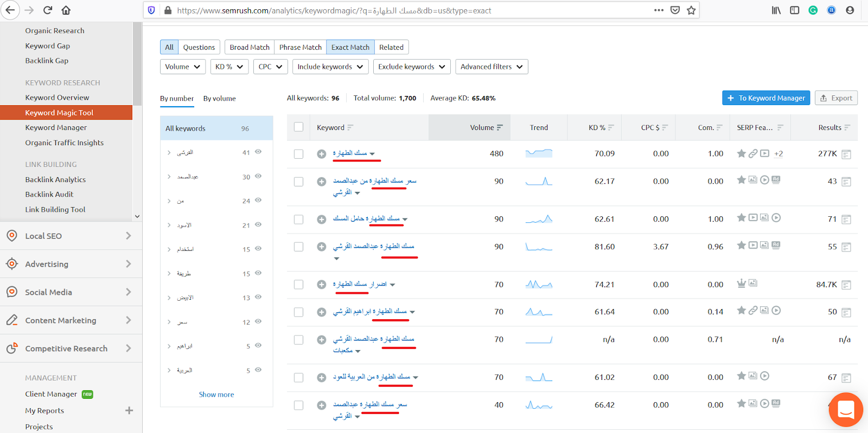This screenshot has height=433, width=868.
Task: Toggle the eye icon for the 41-keyword group
Action: (x=258, y=152)
